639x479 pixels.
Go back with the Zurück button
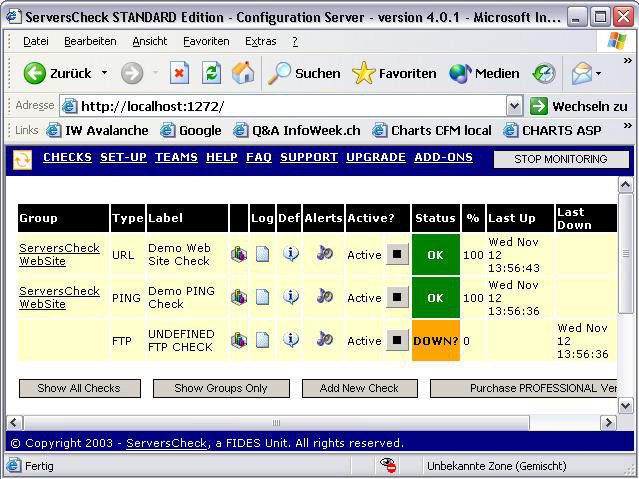pyautogui.click(x=57, y=74)
